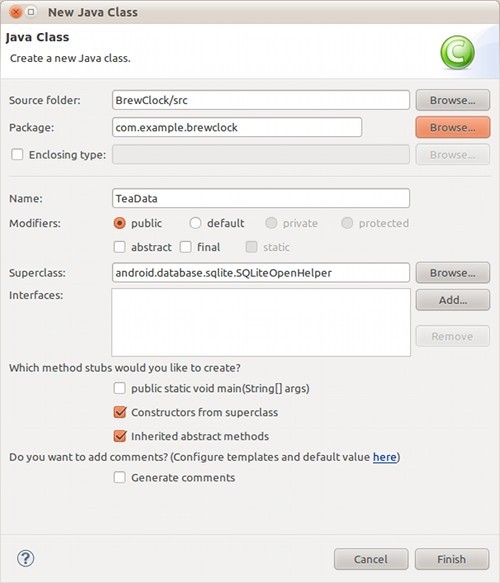
Task: Open the 'here' templates configuration link
Action: click(x=384, y=457)
